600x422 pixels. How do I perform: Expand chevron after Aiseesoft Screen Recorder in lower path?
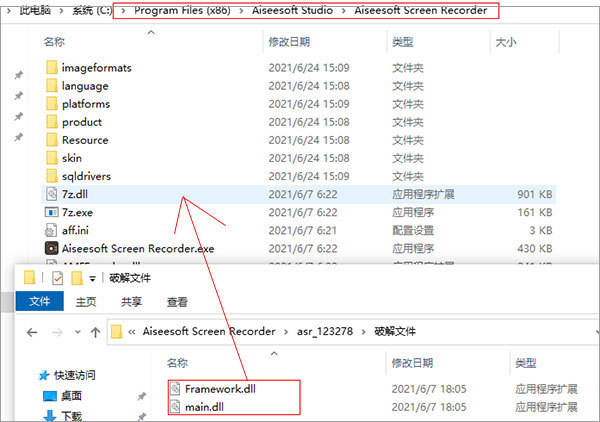pos(286,332)
